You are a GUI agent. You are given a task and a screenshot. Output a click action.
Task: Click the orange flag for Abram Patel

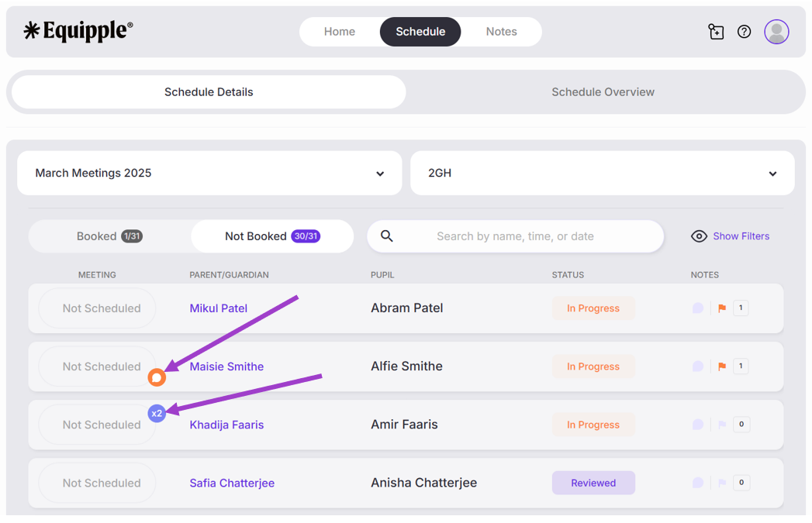pos(722,308)
